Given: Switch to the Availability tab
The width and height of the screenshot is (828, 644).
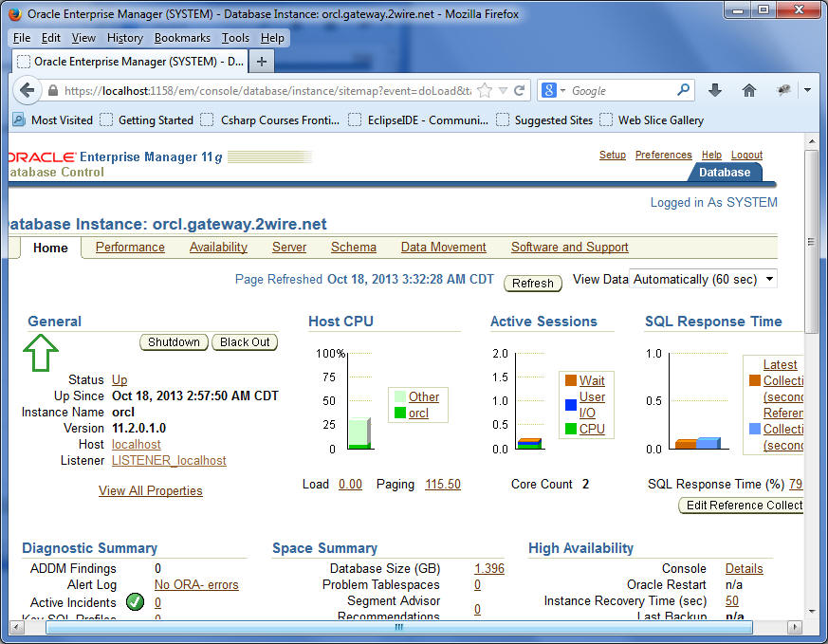Looking at the screenshot, I should coord(218,247).
